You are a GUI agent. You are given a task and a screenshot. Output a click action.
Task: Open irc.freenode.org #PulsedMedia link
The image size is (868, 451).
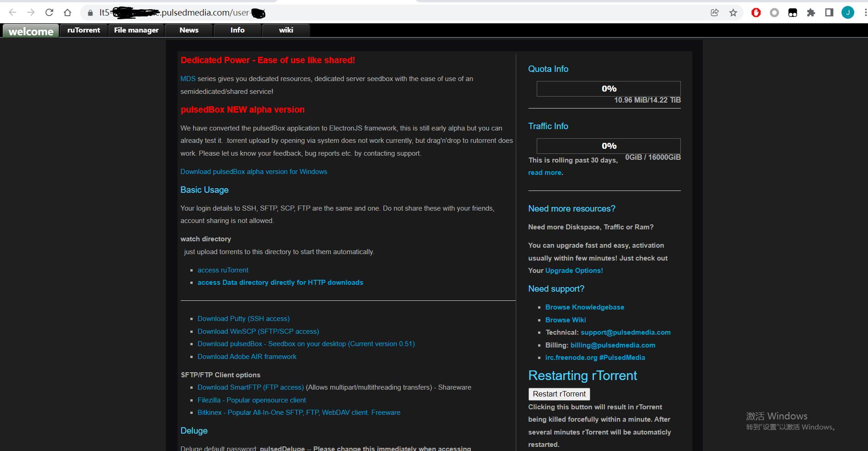click(595, 358)
